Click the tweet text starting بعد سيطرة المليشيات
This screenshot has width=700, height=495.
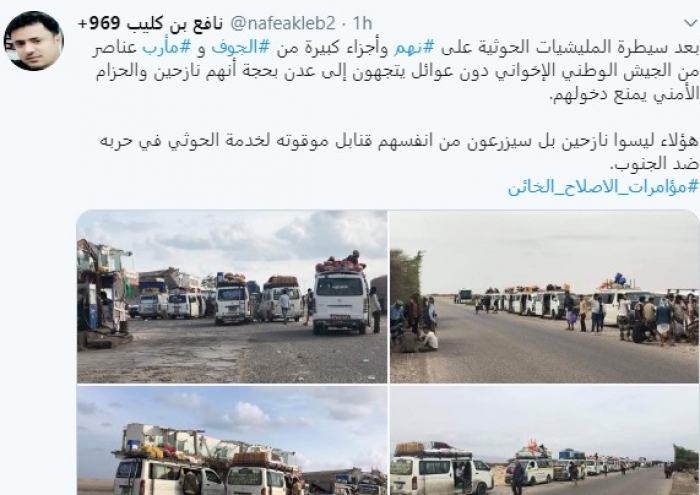395,48
